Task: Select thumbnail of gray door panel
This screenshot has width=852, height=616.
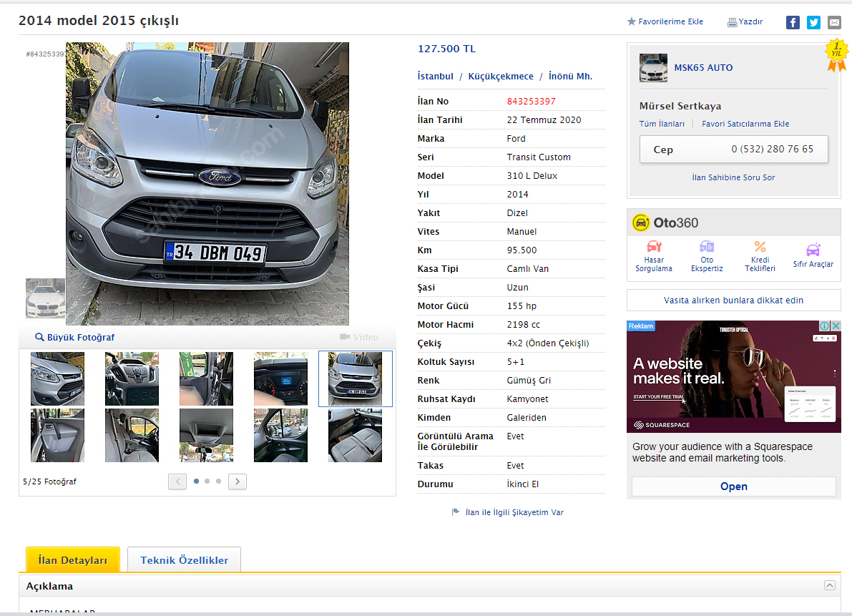Action: click(x=58, y=435)
